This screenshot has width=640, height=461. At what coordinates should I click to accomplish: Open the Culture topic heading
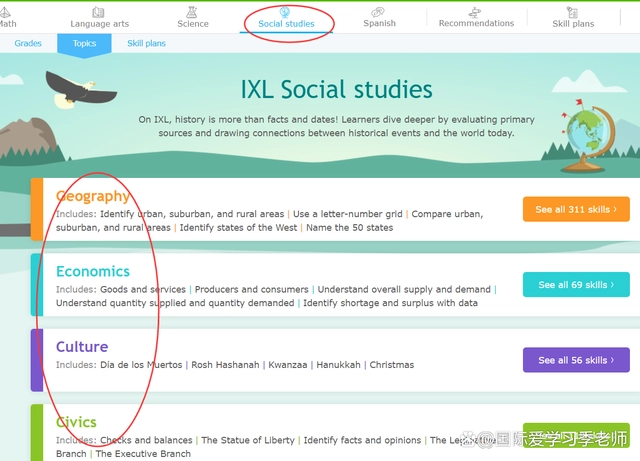coord(82,347)
